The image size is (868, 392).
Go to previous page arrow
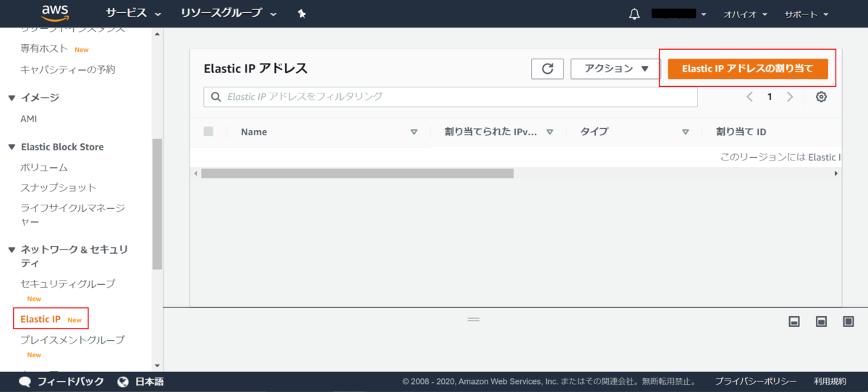750,97
